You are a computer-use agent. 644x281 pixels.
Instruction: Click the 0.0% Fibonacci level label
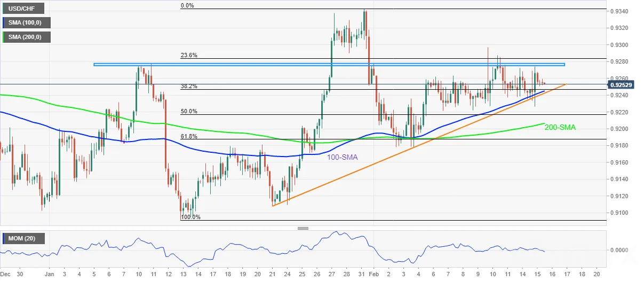(187, 5)
